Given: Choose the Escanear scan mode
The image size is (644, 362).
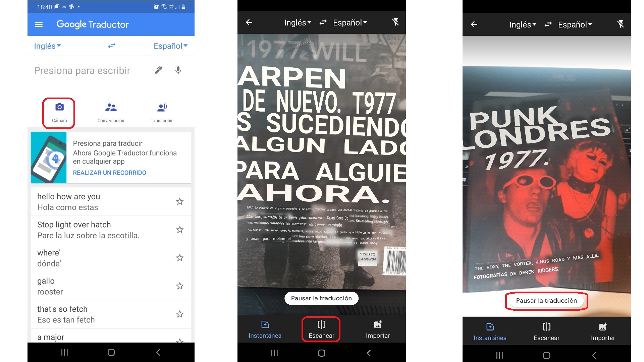Looking at the screenshot, I should coord(321,329).
